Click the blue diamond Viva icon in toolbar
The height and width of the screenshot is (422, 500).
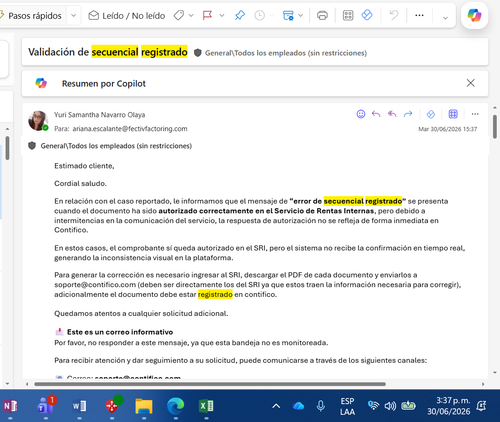click(x=367, y=15)
